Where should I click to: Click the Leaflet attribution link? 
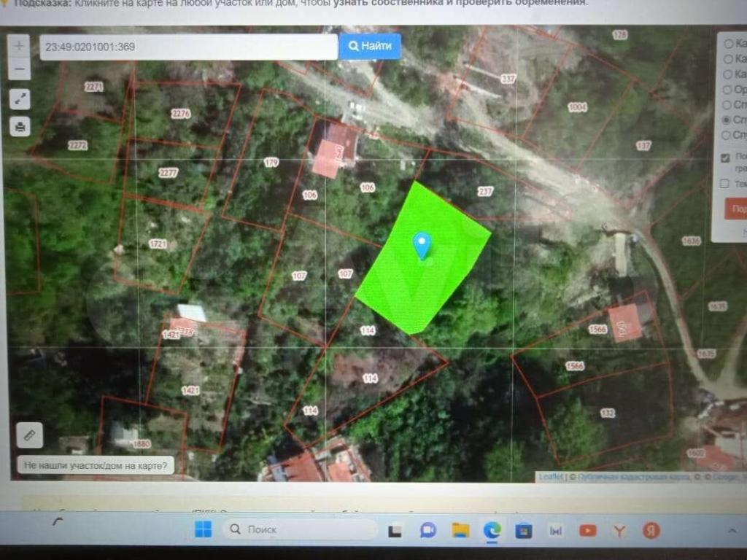[x=551, y=477]
